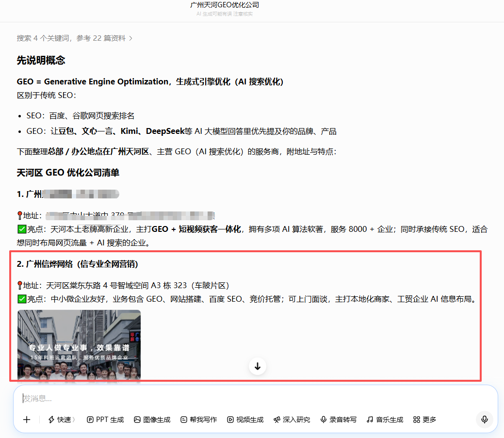Screen dimensions: 504x438
Task: Click the GEO = Generative Engine Optimization line
Action: [150, 81]
